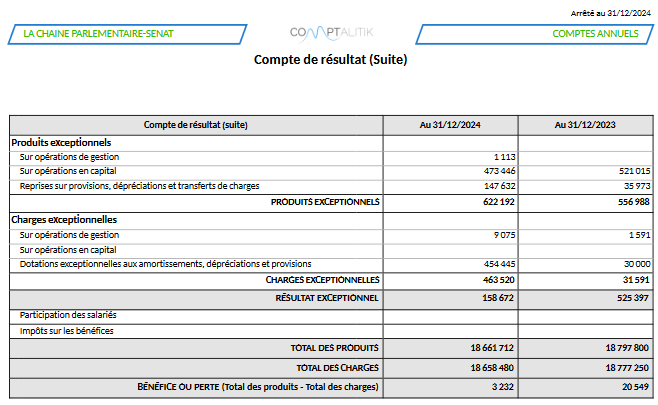Select the 'Compte de résultat (Suite)' page title
658x405 pixels.
[330, 59]
